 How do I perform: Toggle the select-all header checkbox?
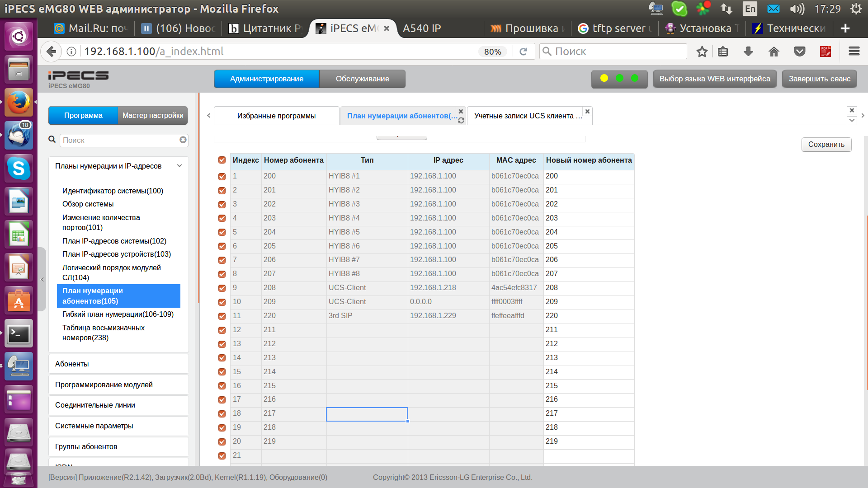coord(222,160)
